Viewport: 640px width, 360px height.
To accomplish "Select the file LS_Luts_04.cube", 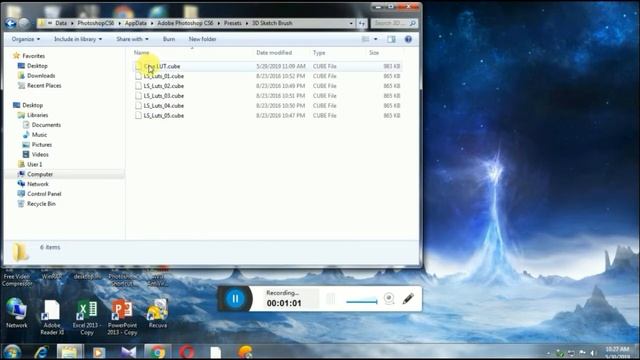I will pyautogui.click(x=163, y=106).
